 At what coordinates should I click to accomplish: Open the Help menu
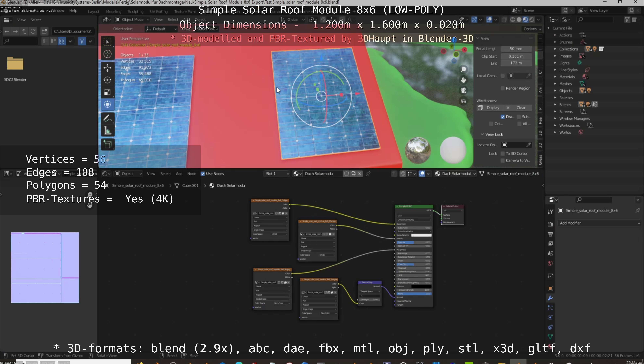(73, 11)
